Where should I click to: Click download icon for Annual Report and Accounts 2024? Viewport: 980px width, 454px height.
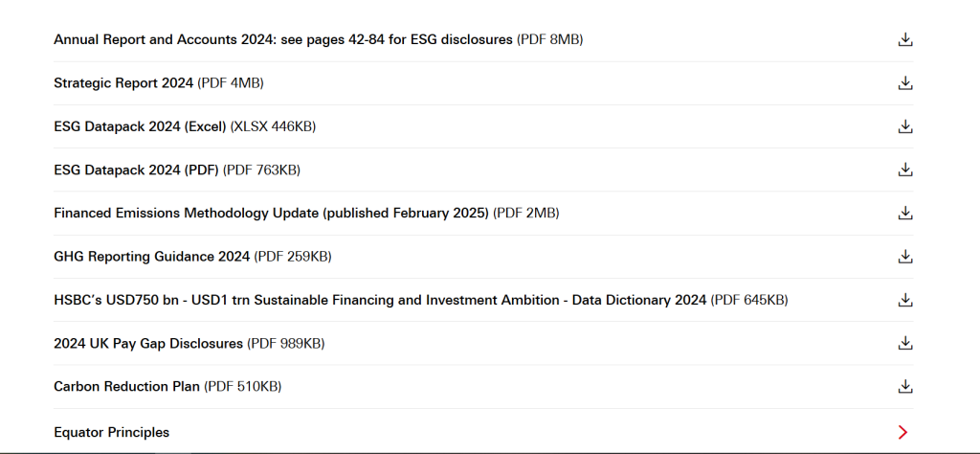(x=905, y=39)
